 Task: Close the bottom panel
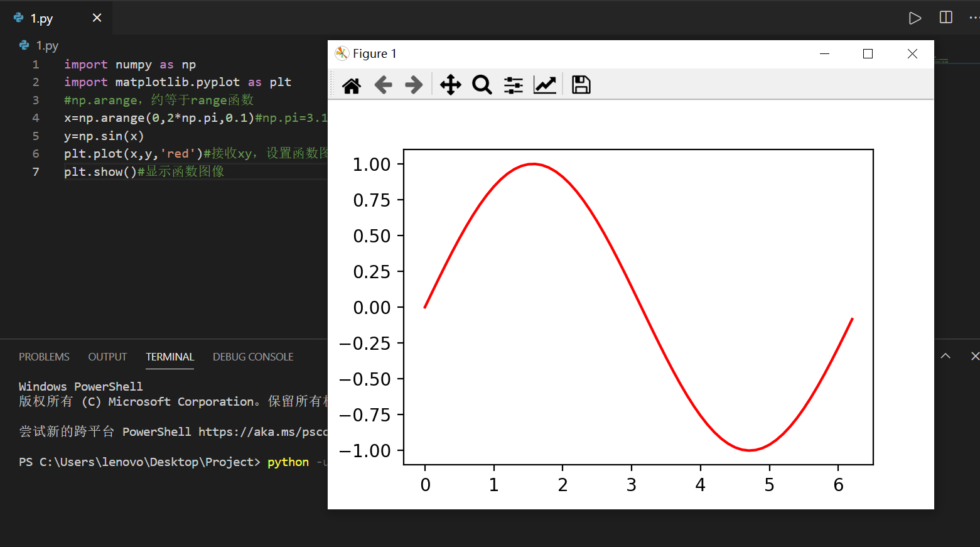click(975, 356)
